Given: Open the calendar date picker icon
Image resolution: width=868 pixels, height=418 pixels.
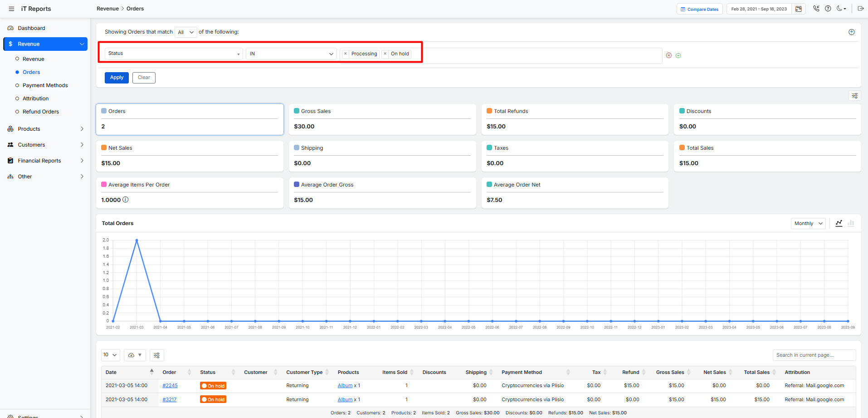Looking at the screenshot, I should [799, 9].
